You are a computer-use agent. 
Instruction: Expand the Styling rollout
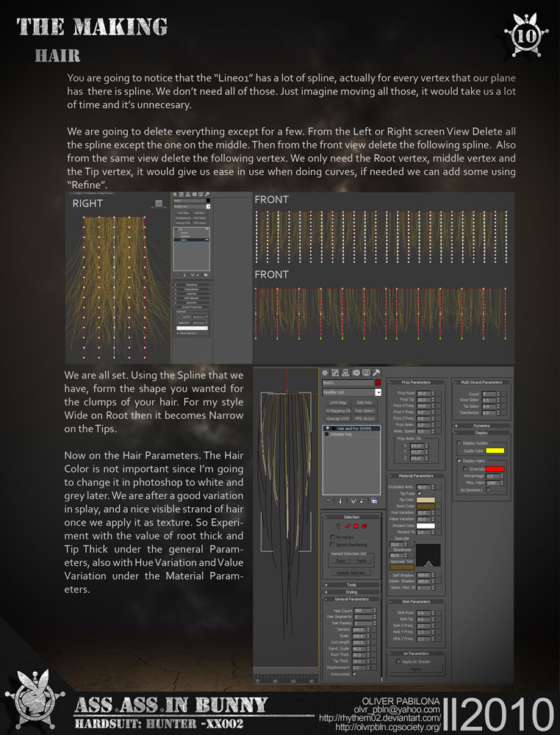click(x=351, y=592)
